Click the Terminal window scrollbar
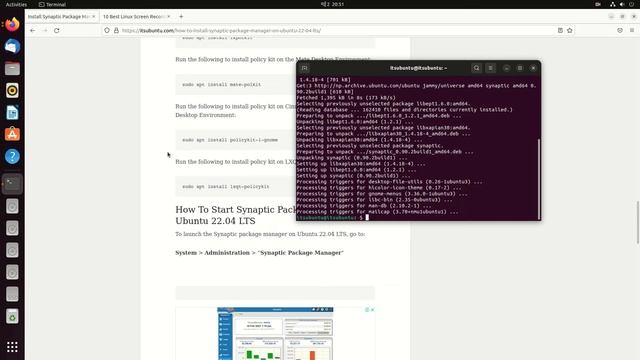 539,179
